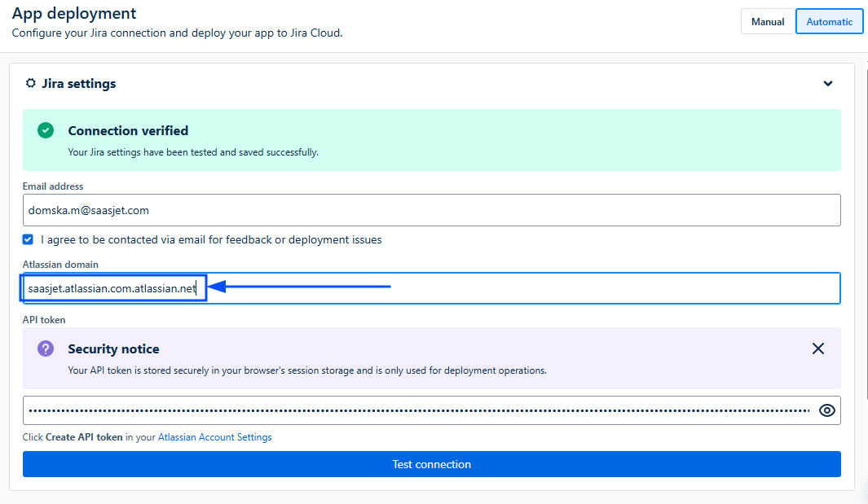Click the Connection verified heading text

pos(128,130)
